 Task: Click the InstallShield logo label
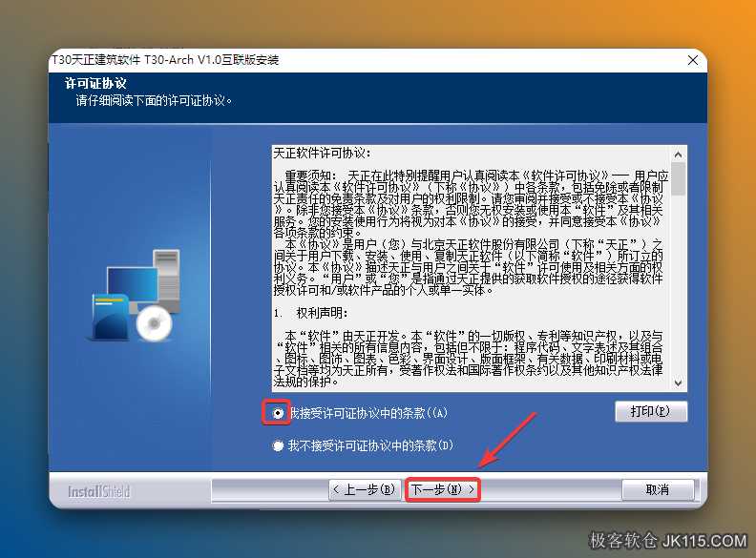click(x=99, y=491)
